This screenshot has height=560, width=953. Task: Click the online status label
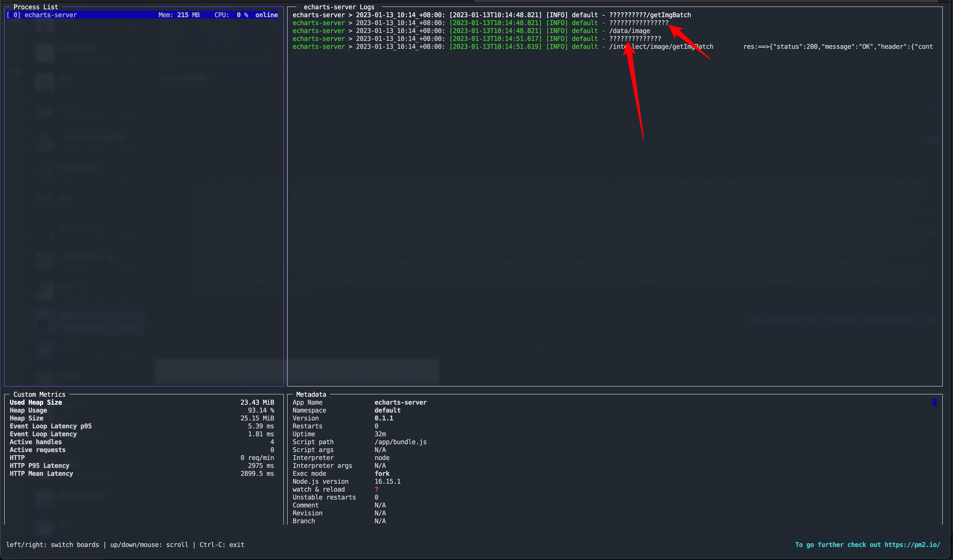coord(266,15)
